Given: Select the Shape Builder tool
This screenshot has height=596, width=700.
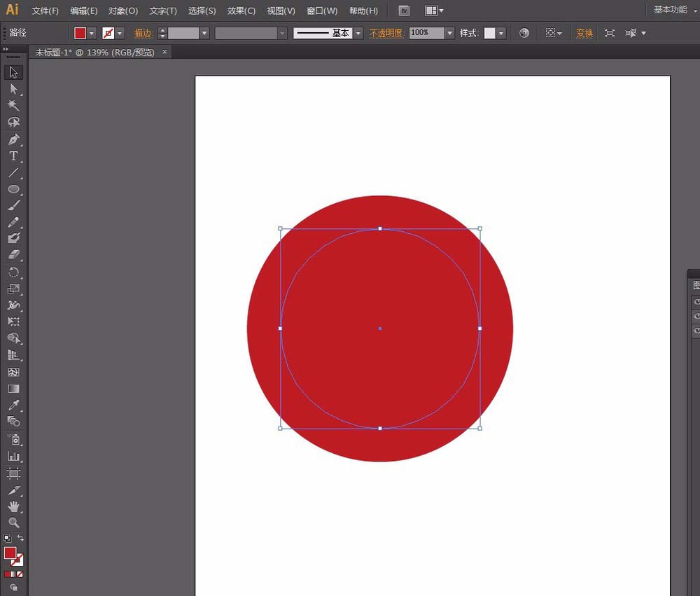Looking at the screenshot, I should coord(13,338).
